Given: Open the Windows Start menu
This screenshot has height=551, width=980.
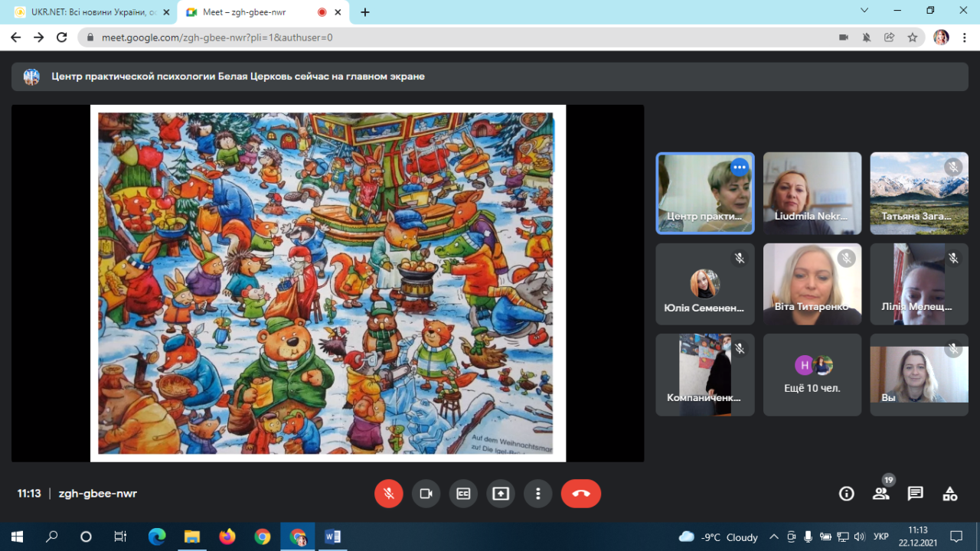Looking at the screenshot, I should pos(17,536).
